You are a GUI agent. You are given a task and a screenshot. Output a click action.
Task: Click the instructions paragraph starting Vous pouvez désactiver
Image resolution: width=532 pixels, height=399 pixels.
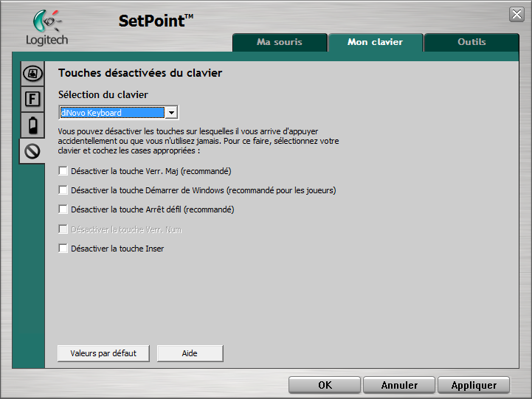pos(198,141)
